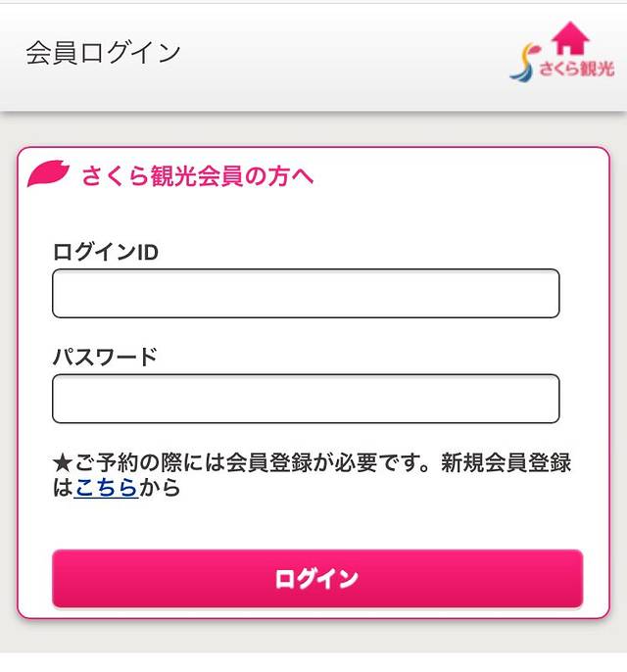The height and width of the screenshot is (672, 627).
Task: Click the ご予約の際には会員登録が必要です notice text
Action: point(245,462)
